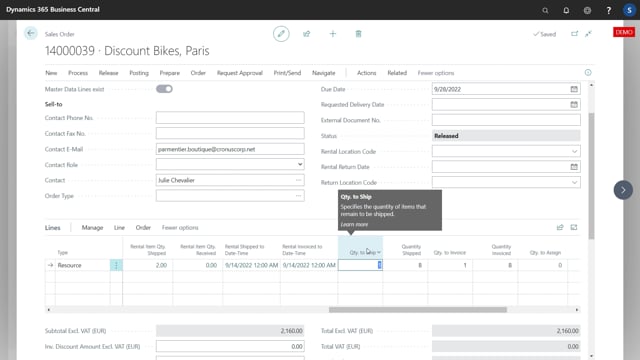Click the External Document No. field
The image size is (640, 360).
(x=506, y=120)
